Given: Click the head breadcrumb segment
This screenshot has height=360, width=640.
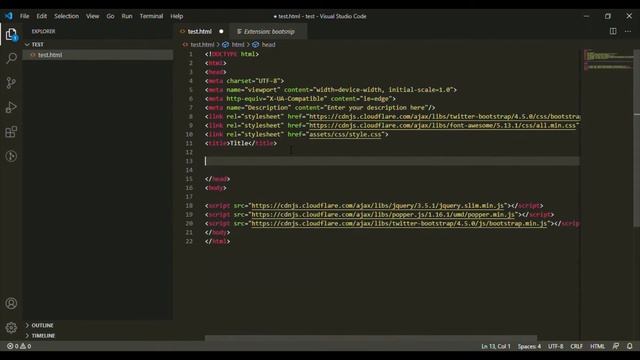Looking at the screenshot, I should 269,44.
